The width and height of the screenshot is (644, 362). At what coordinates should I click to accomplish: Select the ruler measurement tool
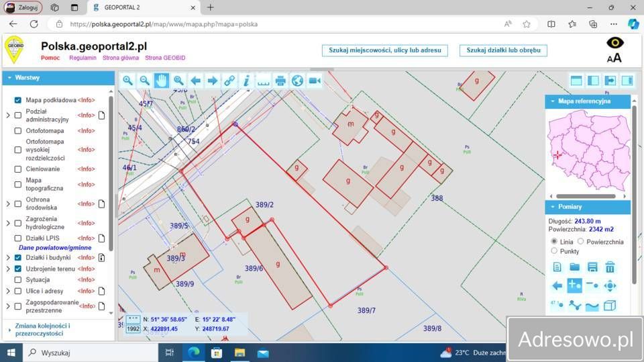coord(263,81)
